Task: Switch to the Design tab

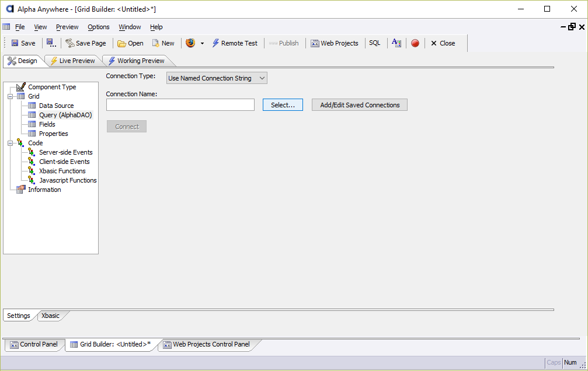Action: pos(23,61)
